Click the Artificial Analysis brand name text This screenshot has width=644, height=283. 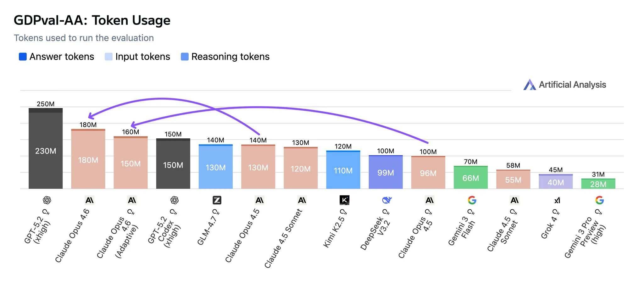tap(572, 85)
